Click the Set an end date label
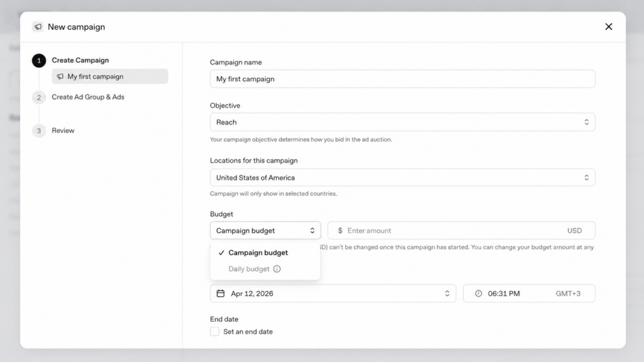This screenshot has width=644, height=362. pos(248,332)
